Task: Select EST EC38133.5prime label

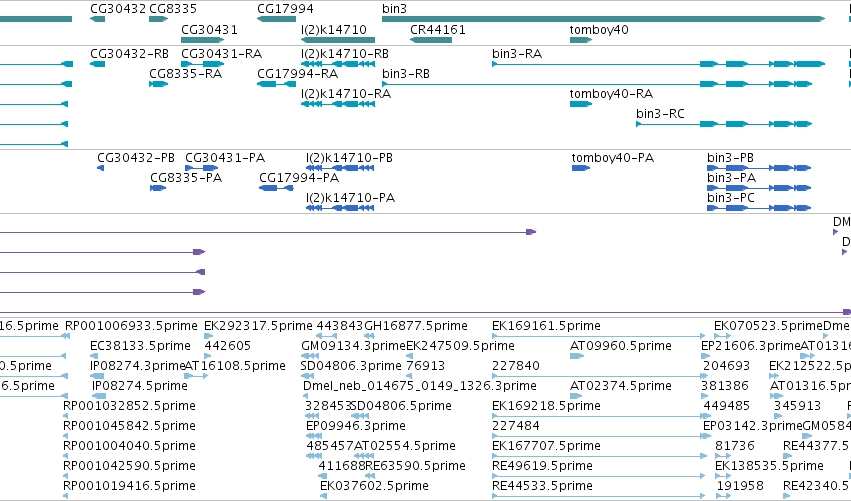Action: (x=140, y=346)
